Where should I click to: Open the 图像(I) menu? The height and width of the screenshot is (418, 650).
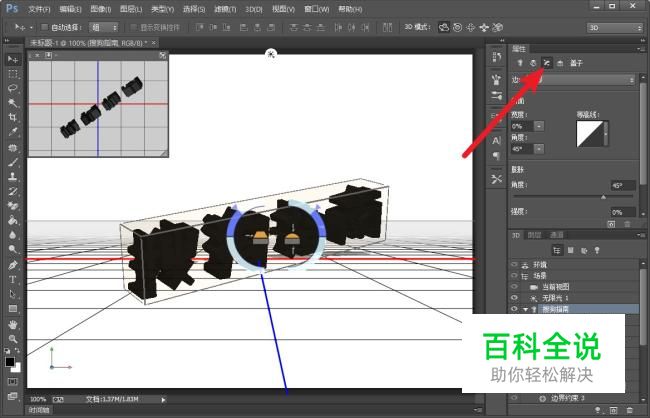(100, 9)
